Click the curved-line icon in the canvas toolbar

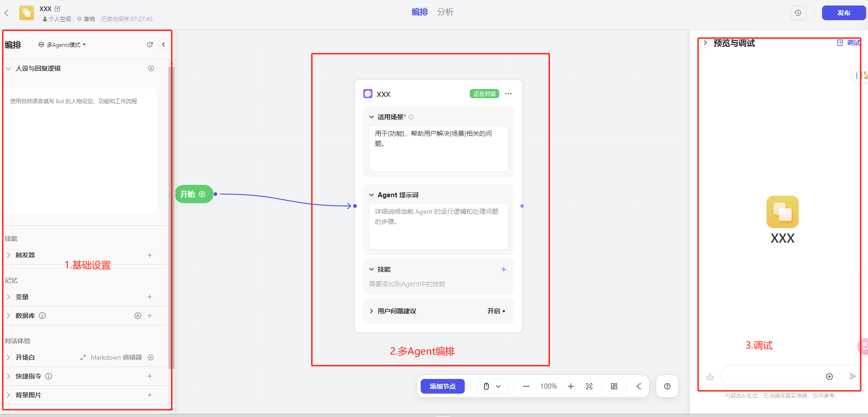pos(639,386)
